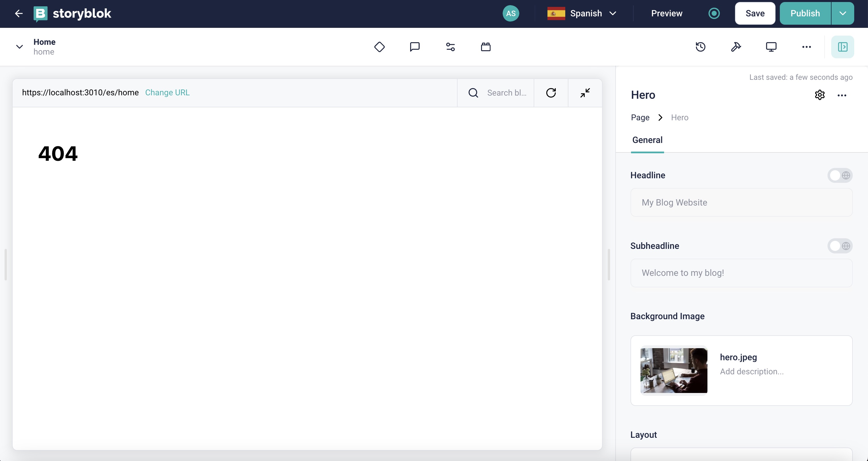Screen dimensions: 868x461
Task: Collapse the right sidebar panel icon
Action: click(x=842, y=47)
